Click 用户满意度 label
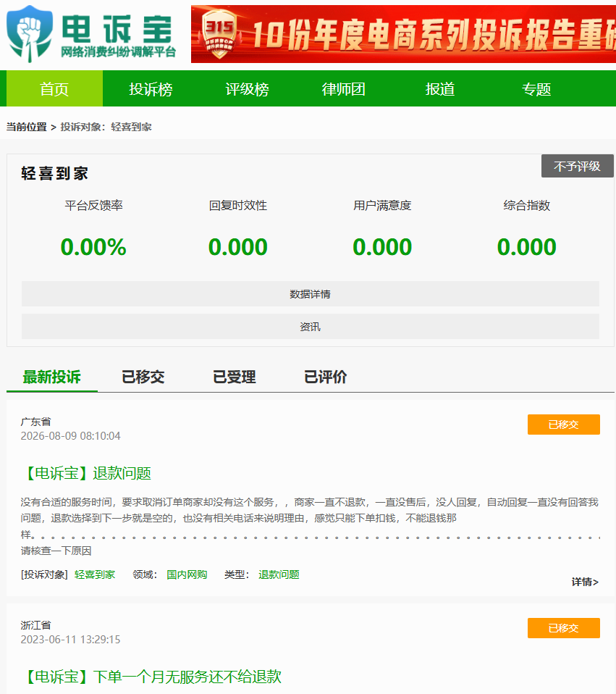The height and width of the screenshot is (694, 616). pyautogui.click(x=382, y=205)
